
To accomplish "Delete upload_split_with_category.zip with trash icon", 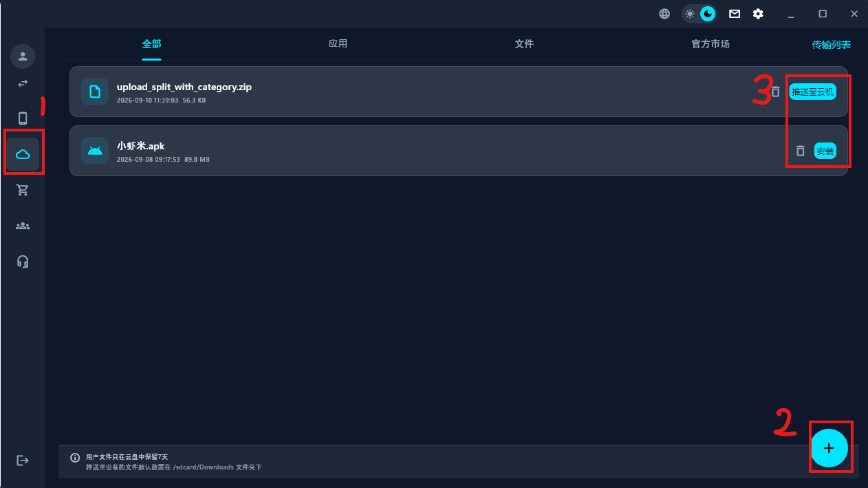I will 775,92.
